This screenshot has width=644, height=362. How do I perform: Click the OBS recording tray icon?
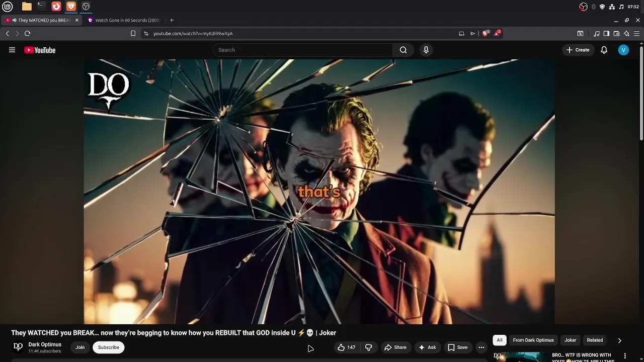pyautogui.click(x=583, y=7)
